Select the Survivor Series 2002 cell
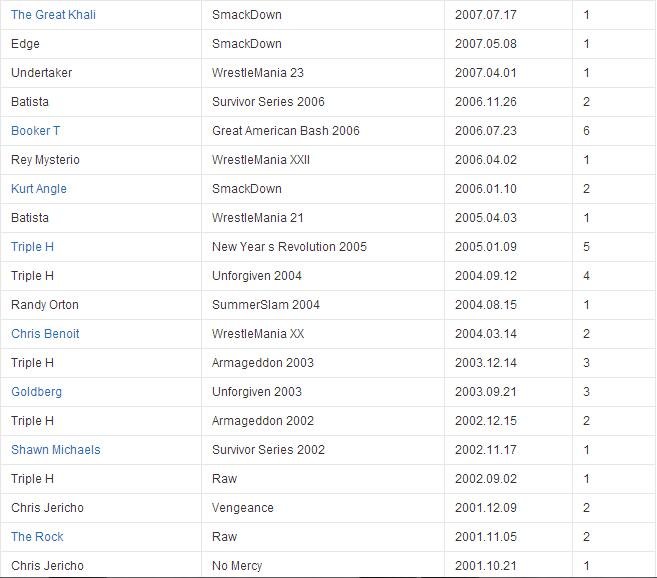The width and height of the screenshot is (657, 578). pos(323,450)
